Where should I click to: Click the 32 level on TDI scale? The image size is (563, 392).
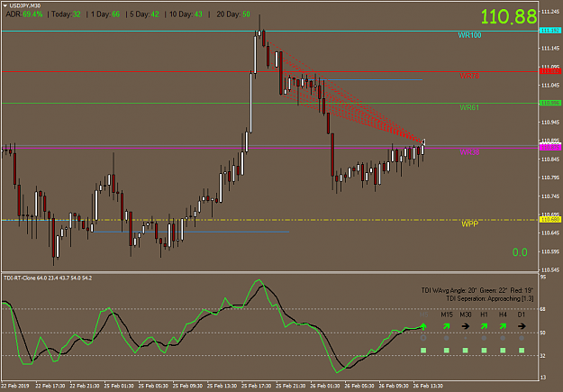coord(543,356)
